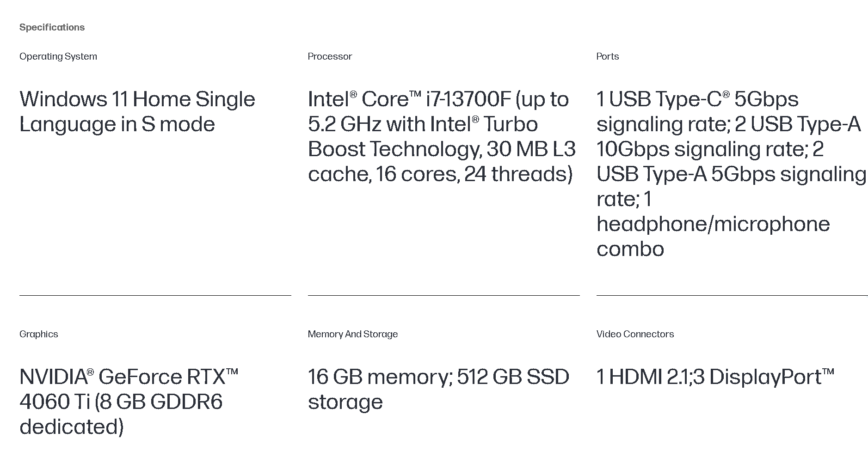Click the Intel Core i7-13700F description
Viewport: 868px width, 463px height.
pyautogui.click(x=442, y=137)
